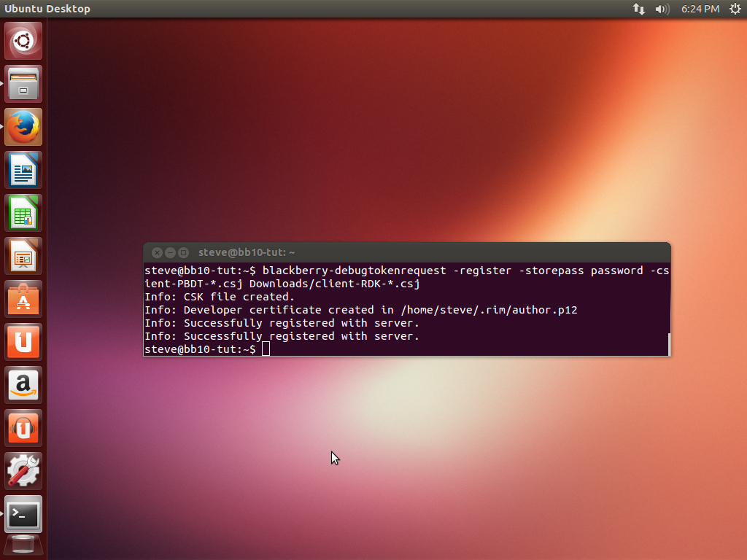The height and width of the screenshot is (560, 747).
Task: Open LibreOffice Impress presentation app
Action: (x=23, y=256)
